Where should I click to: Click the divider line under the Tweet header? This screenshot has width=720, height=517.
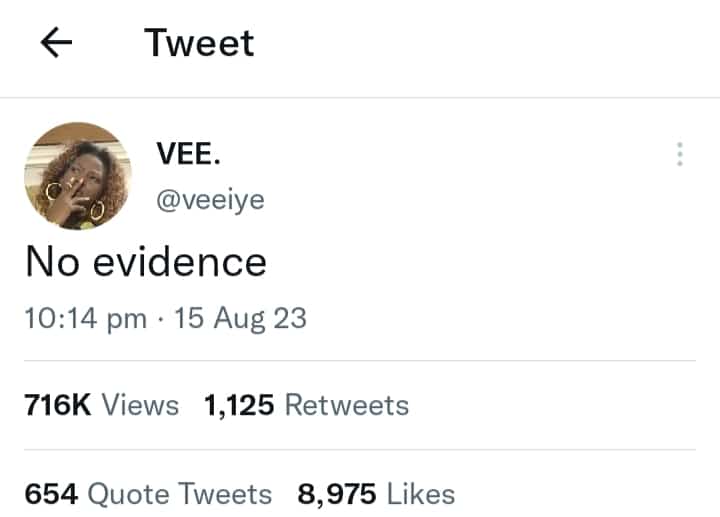click(x=360, y=98)
